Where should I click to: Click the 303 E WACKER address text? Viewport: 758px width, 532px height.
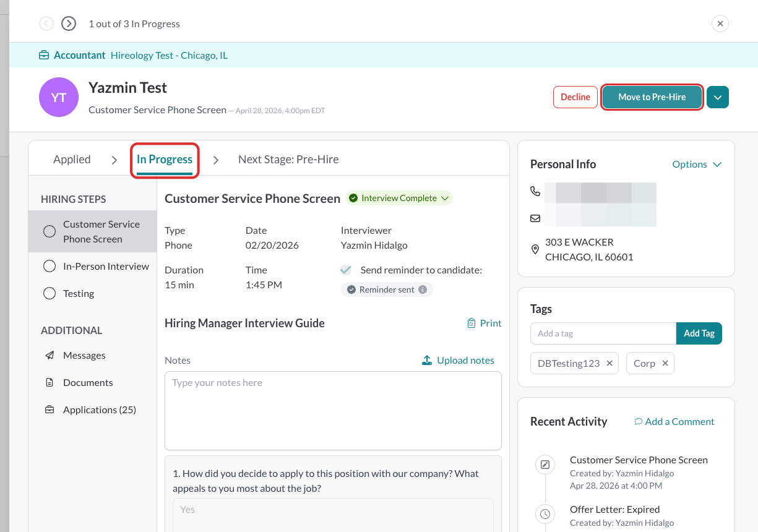(579, 242)
